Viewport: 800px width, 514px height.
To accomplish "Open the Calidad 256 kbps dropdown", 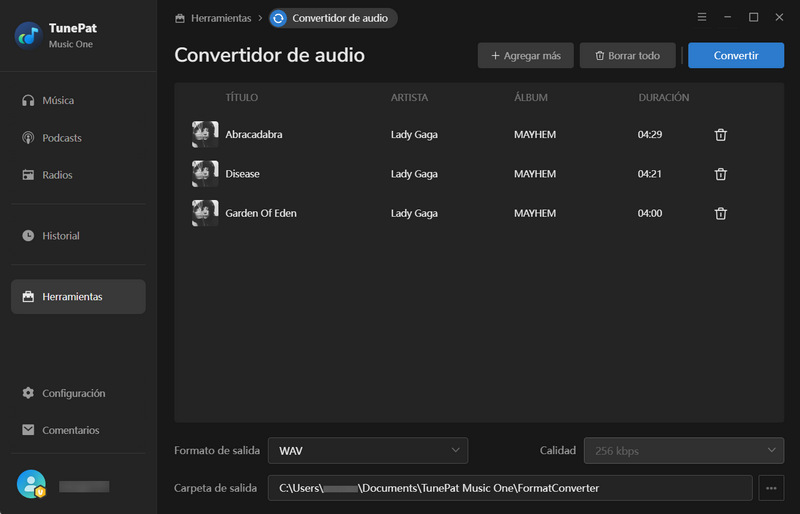I will coord(684,451).
